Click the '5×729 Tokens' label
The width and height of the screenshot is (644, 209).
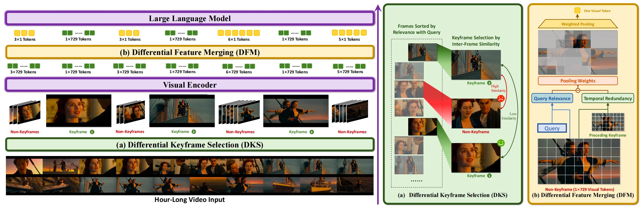click(350, 72)
